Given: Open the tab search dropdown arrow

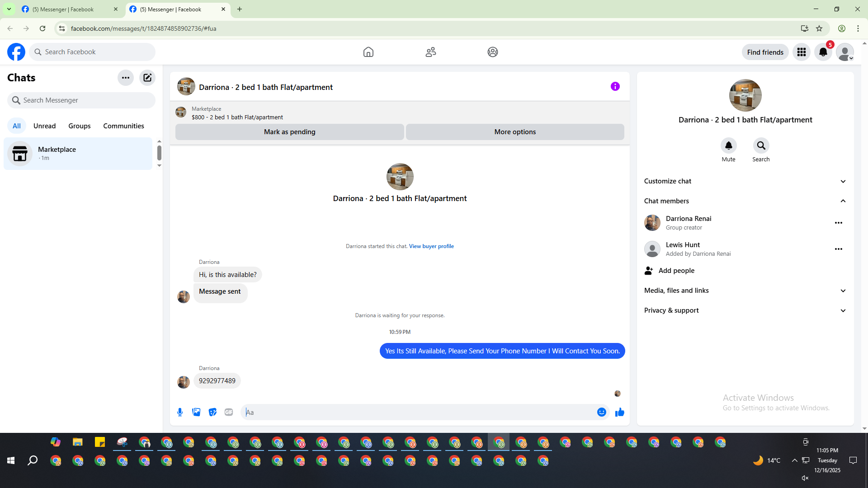Looking at the screenshot, I should pyautogui.click(x=9, y=9).
